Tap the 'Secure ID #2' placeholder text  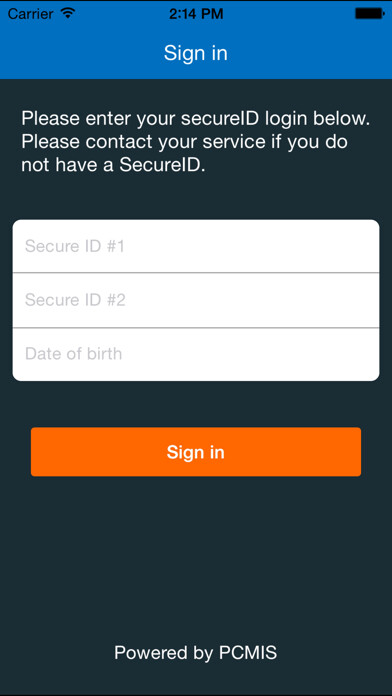[x=75, y=300]
